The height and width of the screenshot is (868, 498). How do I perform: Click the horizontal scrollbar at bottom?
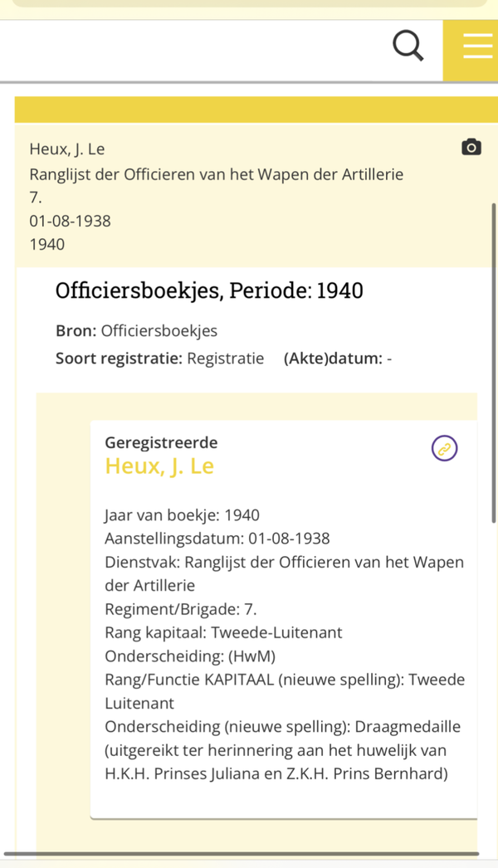pyautogui.click(x=241, y=853)
